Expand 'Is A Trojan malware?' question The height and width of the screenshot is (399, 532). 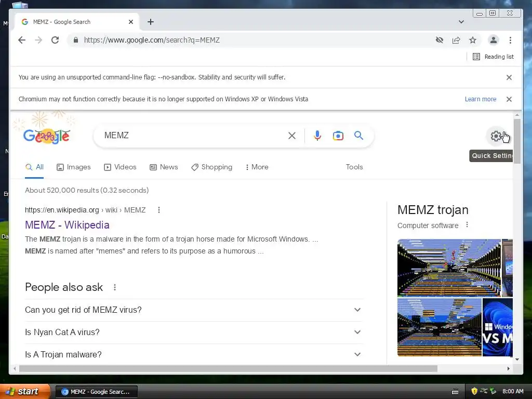pyautogui.click(x=194, y=354)
